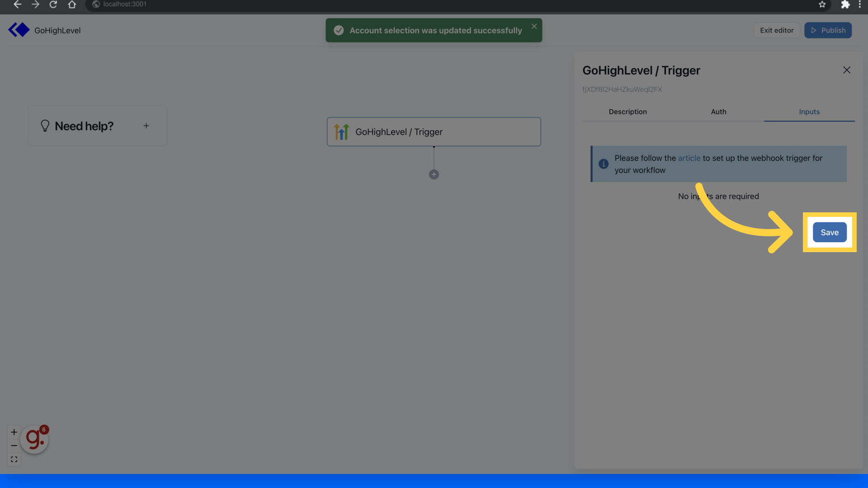
Task: Select the GoHighLevel / Trigger node
Action: (x=434, y=131)
